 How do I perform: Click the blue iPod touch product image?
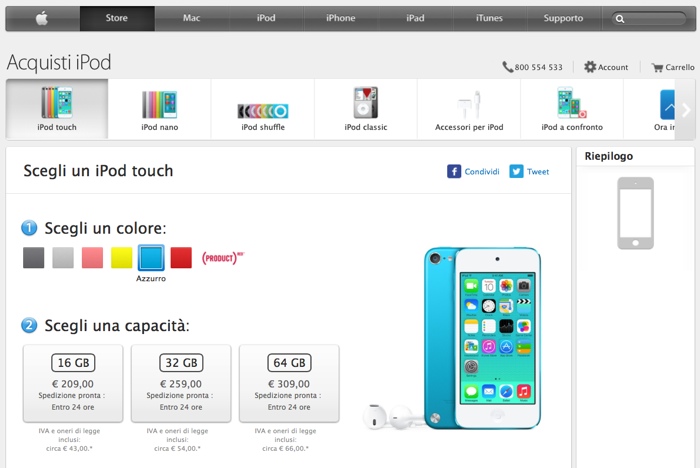pos(483,338)
